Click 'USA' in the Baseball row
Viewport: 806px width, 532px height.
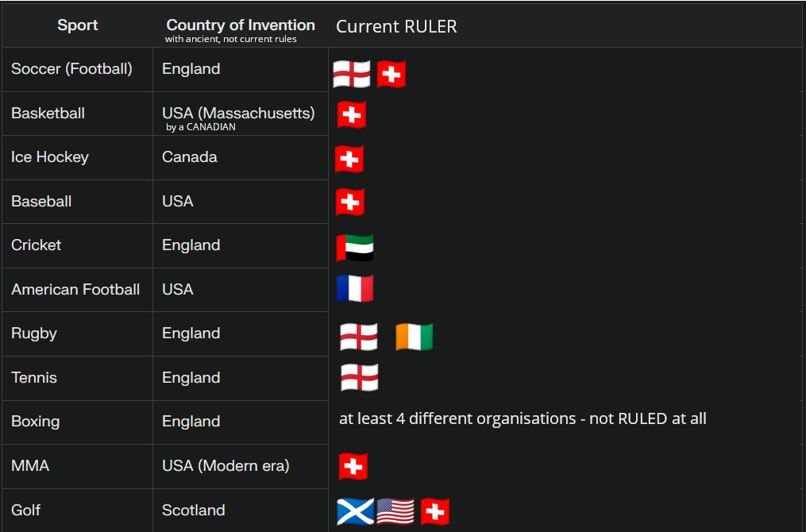tap(178, 201)
